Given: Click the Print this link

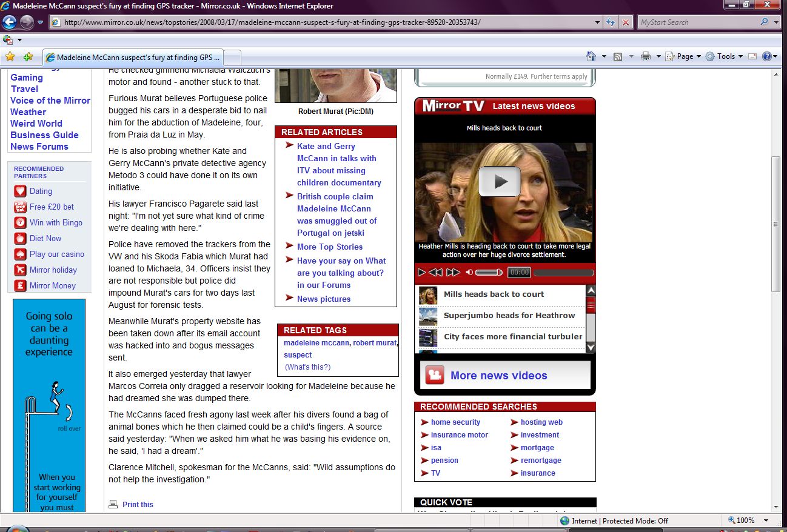Looking at the screenshot, I should tap(138, 505).
